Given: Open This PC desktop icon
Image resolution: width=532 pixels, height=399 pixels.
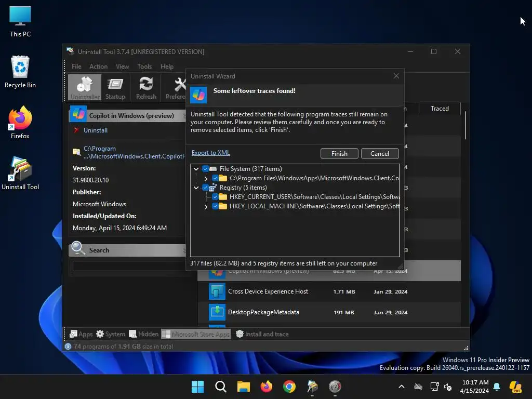Looking at the screenshot, I should point(20,21).
